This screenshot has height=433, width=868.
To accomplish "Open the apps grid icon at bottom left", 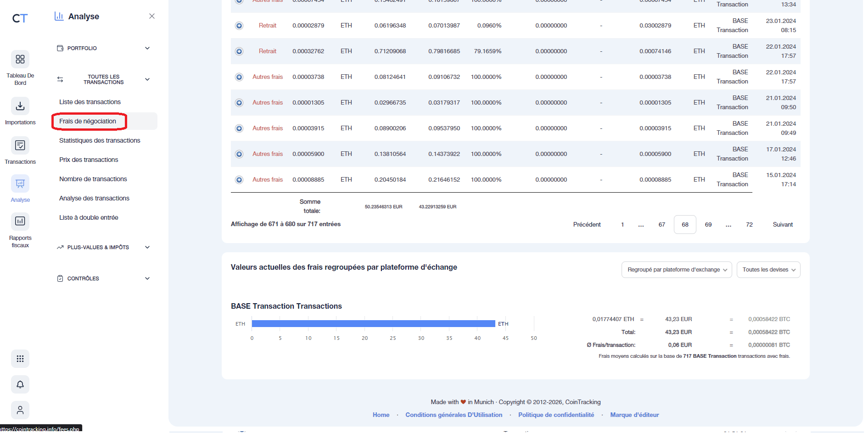I will click(20, 359).
